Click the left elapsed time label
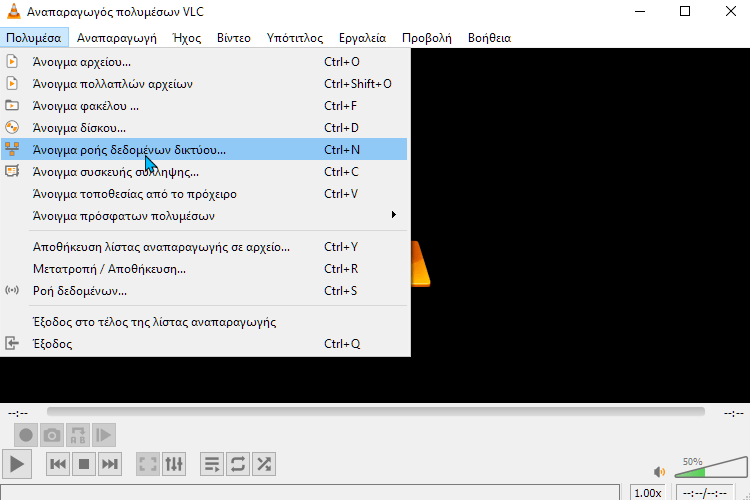The image size is (750, 500). (x=18, y=413)
